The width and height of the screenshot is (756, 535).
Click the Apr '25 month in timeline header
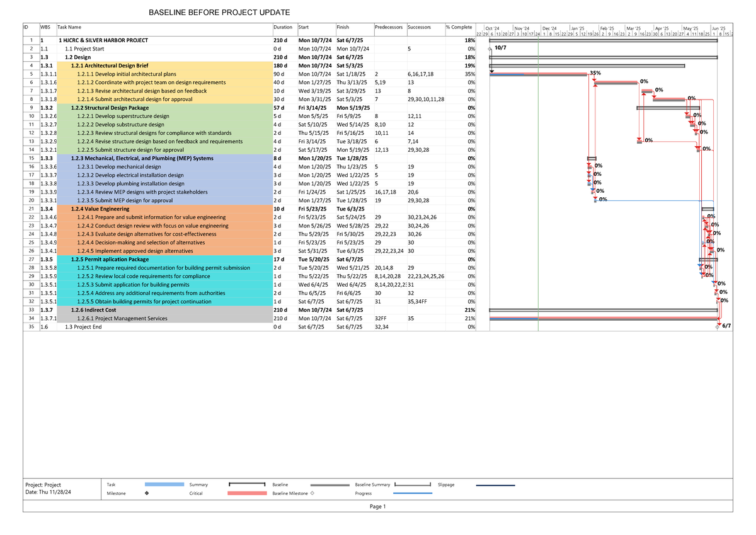click(x=662, y=28)
